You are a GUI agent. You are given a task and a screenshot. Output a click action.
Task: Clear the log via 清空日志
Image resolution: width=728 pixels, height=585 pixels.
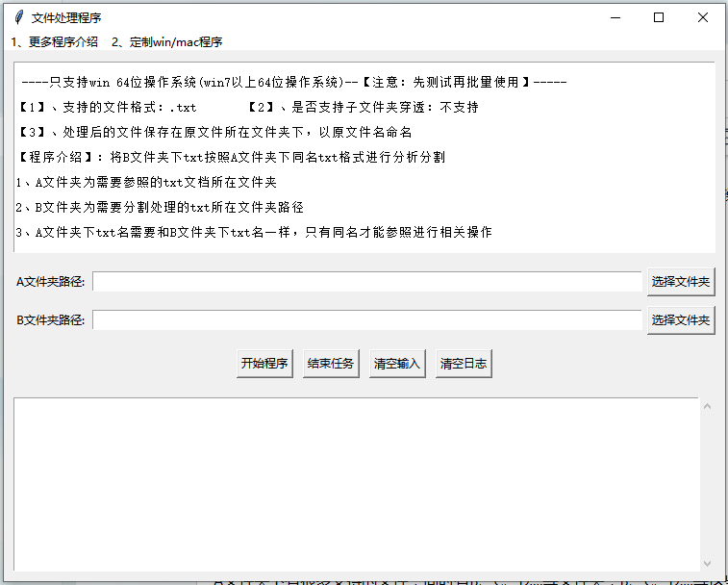click(464, 364)
